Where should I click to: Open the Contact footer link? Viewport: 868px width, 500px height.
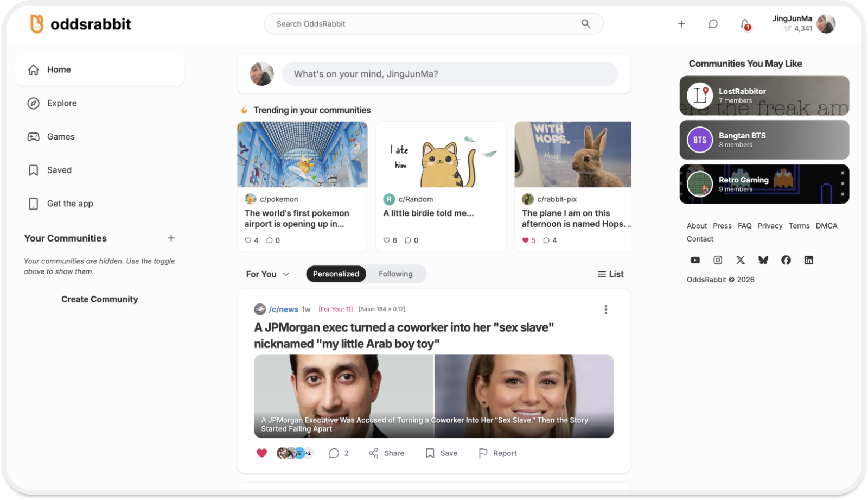coord(700,239)
